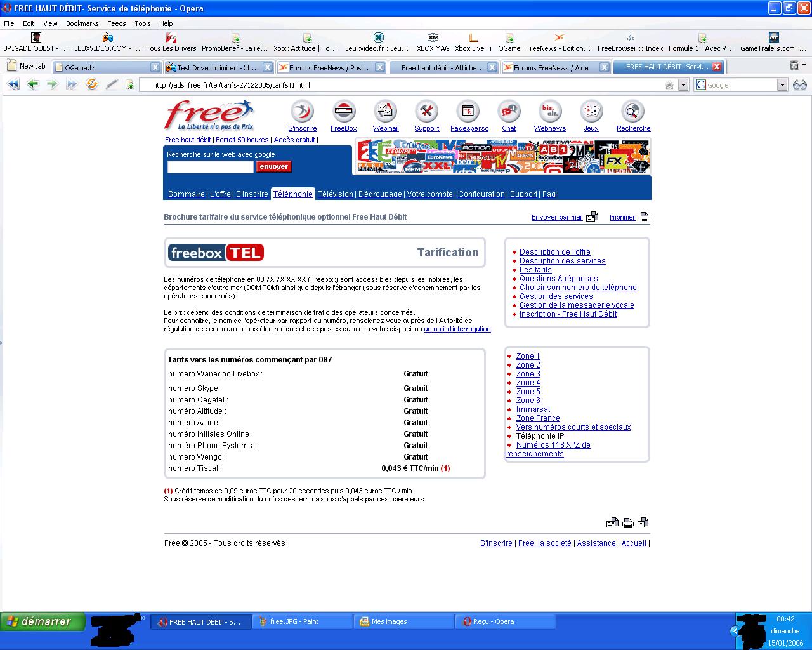Viewport: 812px width, 650px height.
Task: Open the Webnews biz.alt icon
Action: 550,112
